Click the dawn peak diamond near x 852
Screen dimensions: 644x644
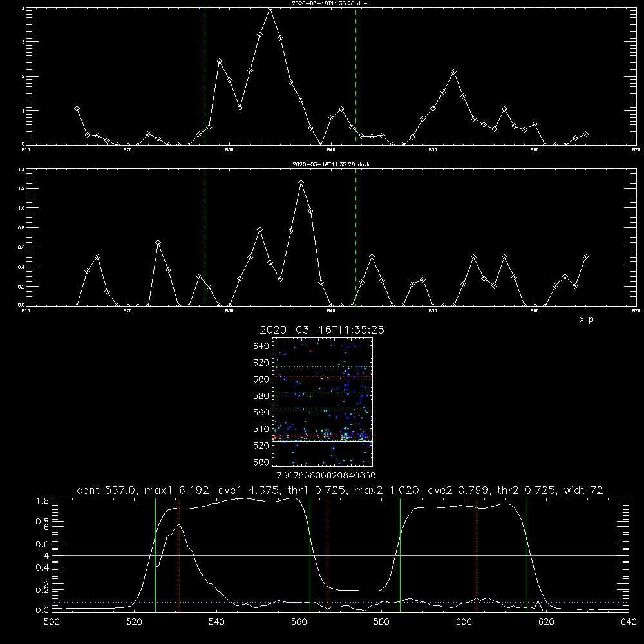pyautogui.click(x=453, y=72)
